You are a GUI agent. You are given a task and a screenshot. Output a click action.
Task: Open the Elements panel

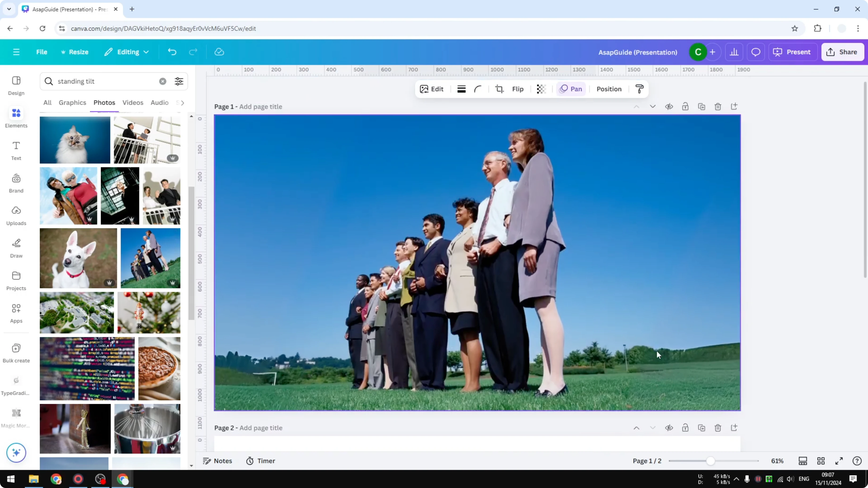pos(16,117)
